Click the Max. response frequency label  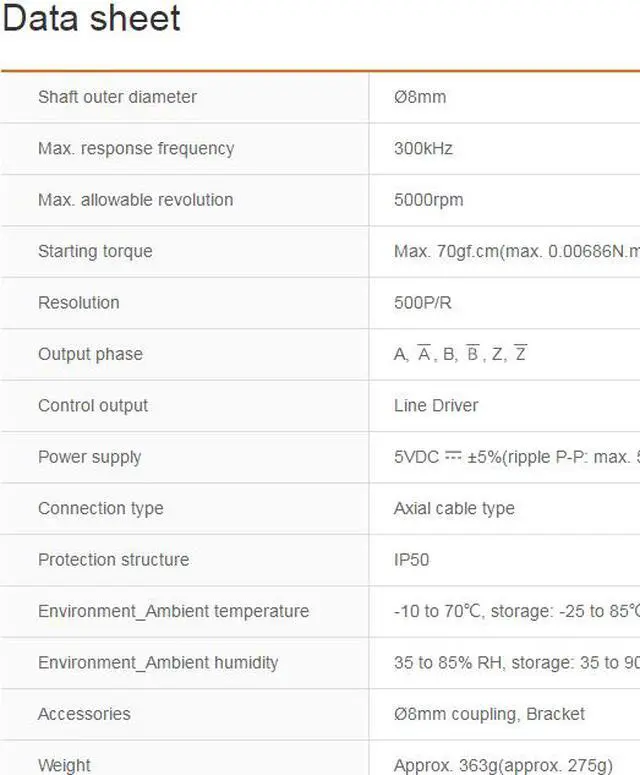point(136,148)
